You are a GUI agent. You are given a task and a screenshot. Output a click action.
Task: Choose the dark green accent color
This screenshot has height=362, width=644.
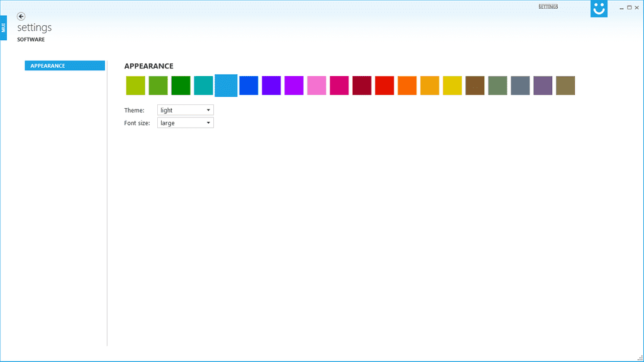[x=180, y=85]
